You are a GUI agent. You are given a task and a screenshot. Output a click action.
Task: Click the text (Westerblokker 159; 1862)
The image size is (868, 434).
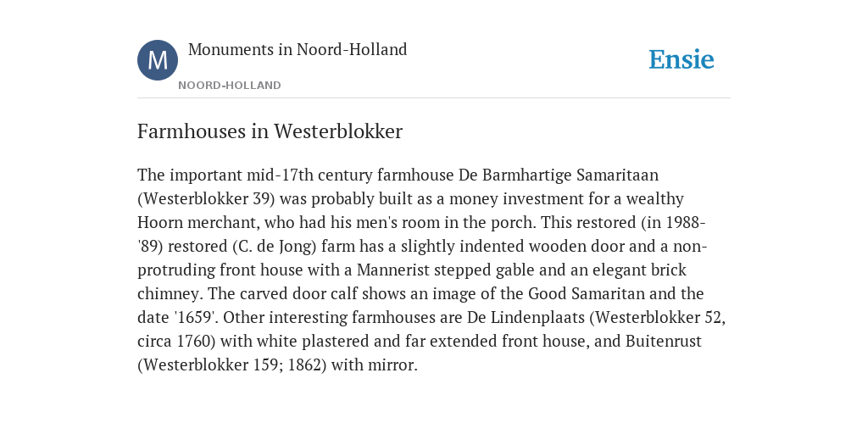tap(232, 365)
